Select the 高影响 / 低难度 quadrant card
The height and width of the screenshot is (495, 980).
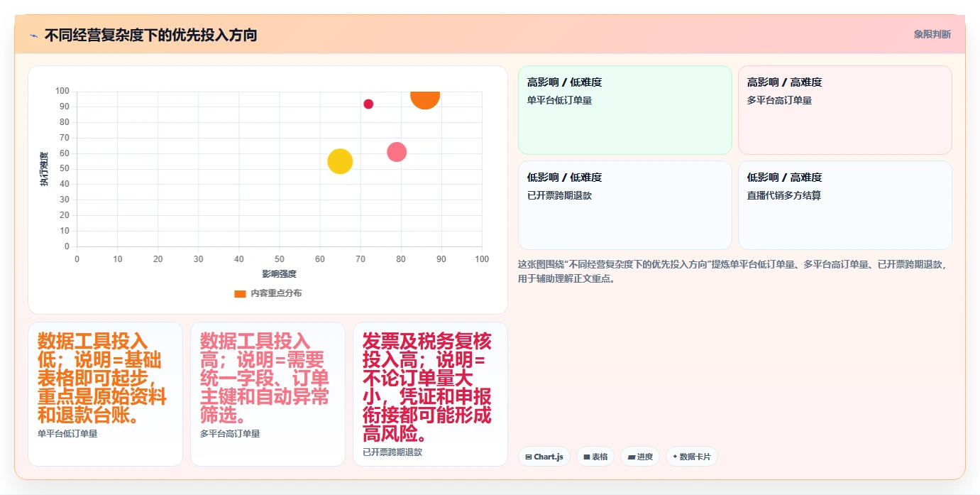[x=624, y=110]
